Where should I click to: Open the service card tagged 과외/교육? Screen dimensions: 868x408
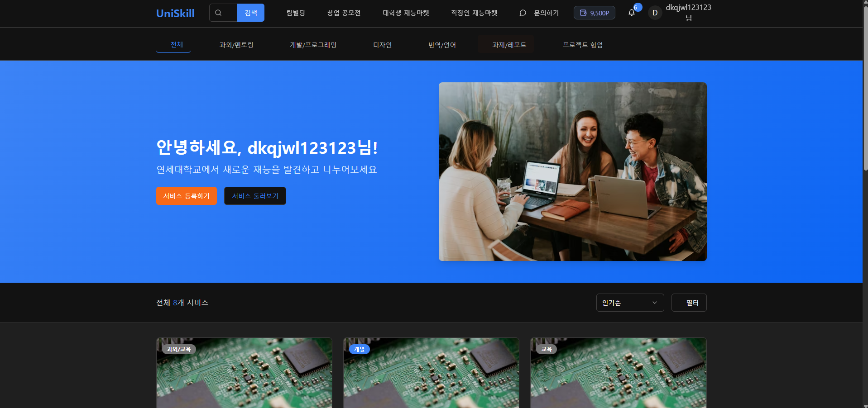pyautogui.click(x=244, y=373)
